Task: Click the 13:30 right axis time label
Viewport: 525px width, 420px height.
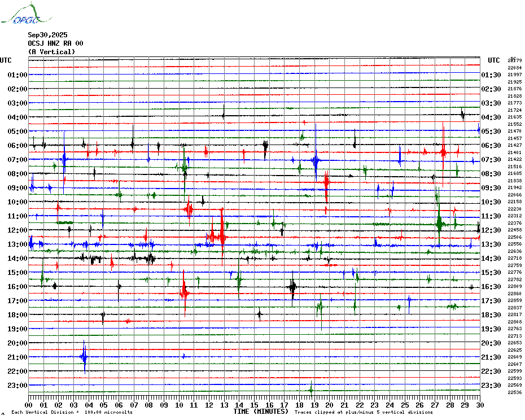Action: click(x=491, y=244)
